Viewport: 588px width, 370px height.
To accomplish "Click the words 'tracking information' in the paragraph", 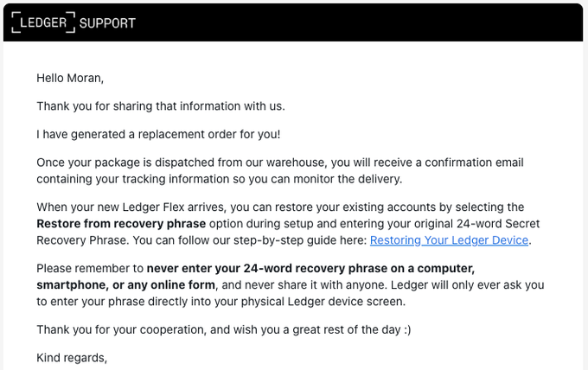I will [x=176, y=179].
